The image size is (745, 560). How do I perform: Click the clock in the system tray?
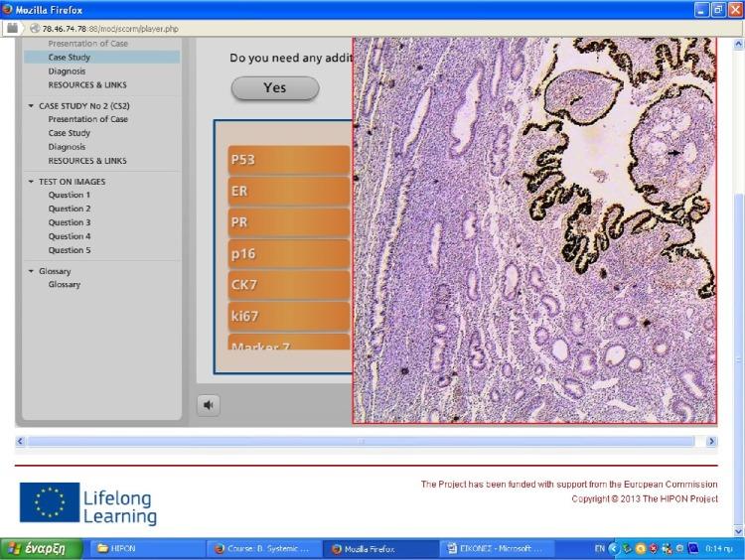pos(718,549)
